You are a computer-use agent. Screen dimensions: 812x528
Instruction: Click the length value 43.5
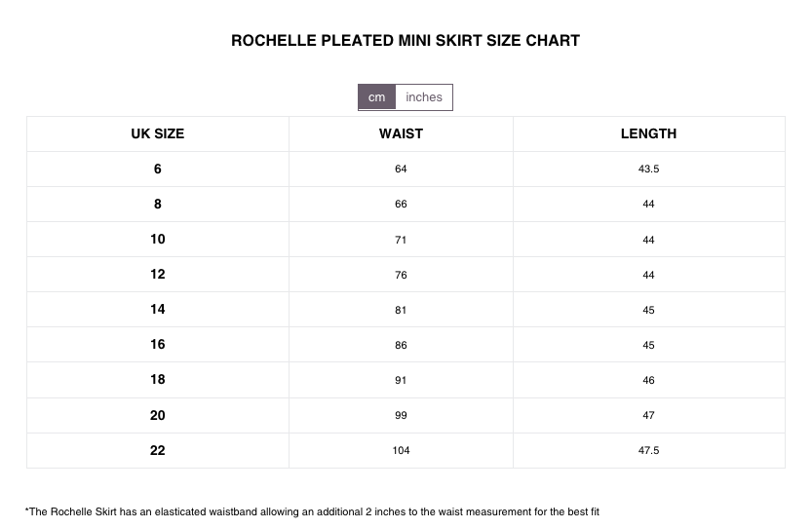[648, 169]
